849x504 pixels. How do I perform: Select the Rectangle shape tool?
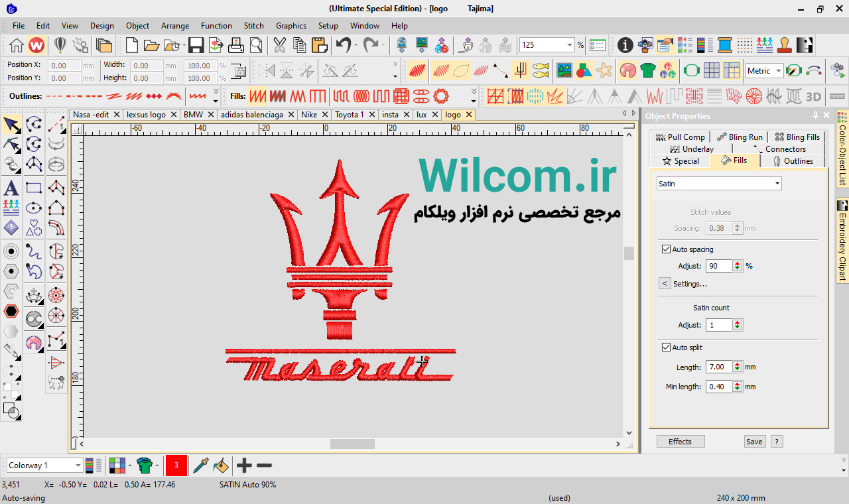(34, 188)
